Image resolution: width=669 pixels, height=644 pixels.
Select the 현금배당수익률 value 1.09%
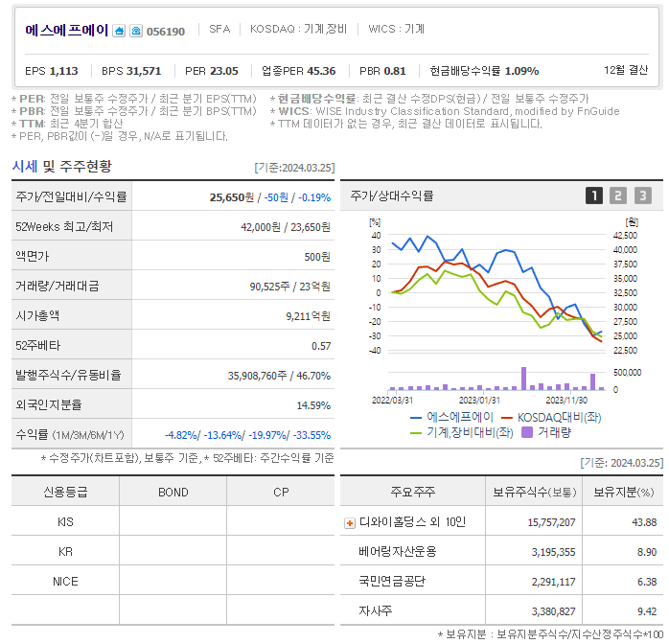click(521, 71)
